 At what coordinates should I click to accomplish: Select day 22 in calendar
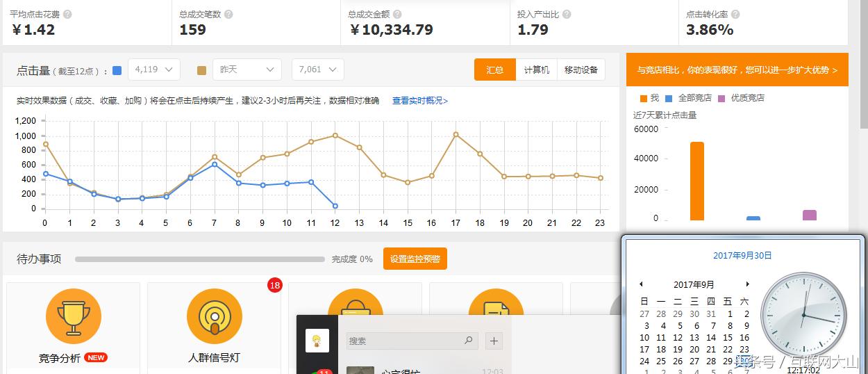point(728,349)
